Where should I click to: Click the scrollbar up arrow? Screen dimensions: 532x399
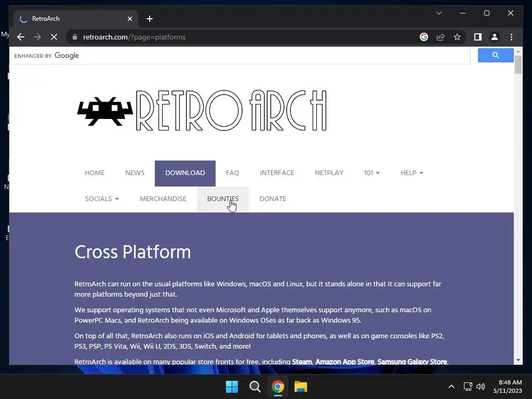click(x=518, y=51)
